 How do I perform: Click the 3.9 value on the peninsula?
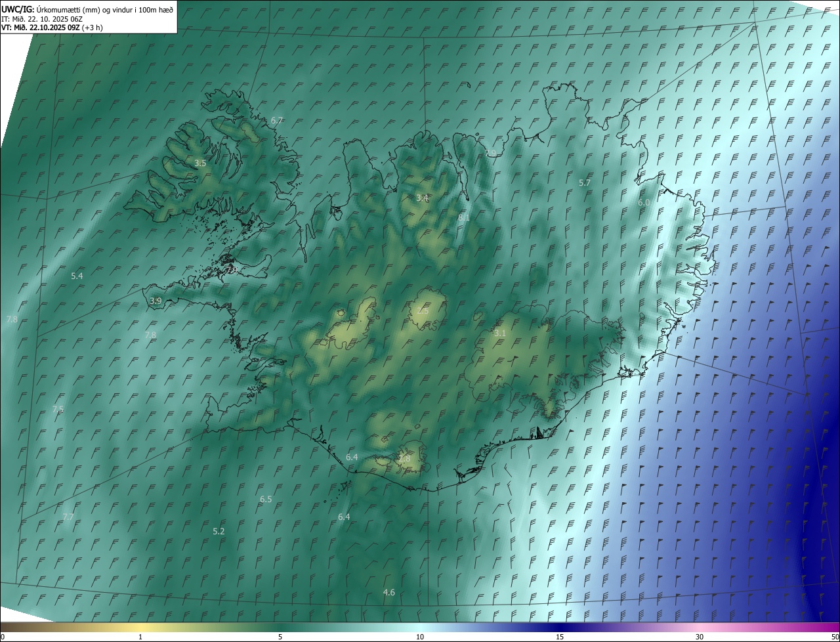pos(156,301)
